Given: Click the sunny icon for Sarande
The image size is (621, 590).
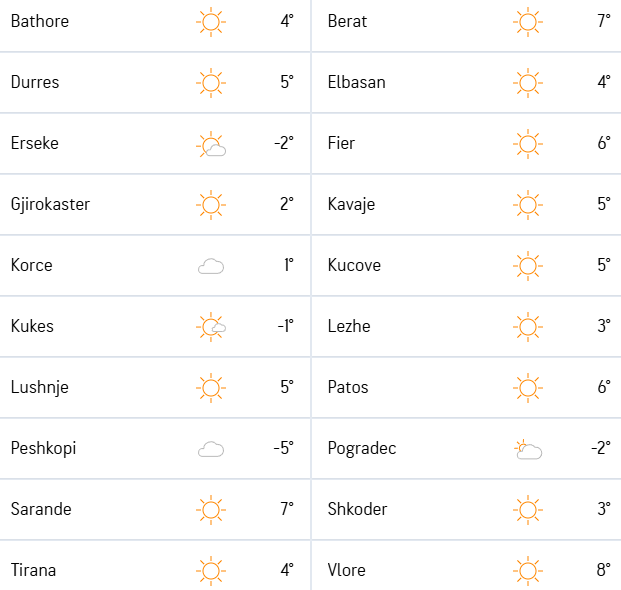Looking at the screenshot, I should 211,510.
